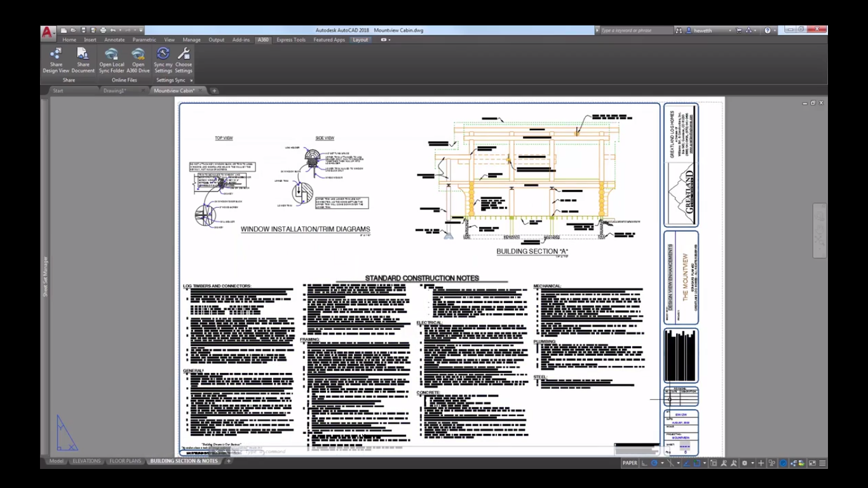This screenshot has width=868, height=488.
Task: Add a new layout with plus button
Action: [229, 461]
